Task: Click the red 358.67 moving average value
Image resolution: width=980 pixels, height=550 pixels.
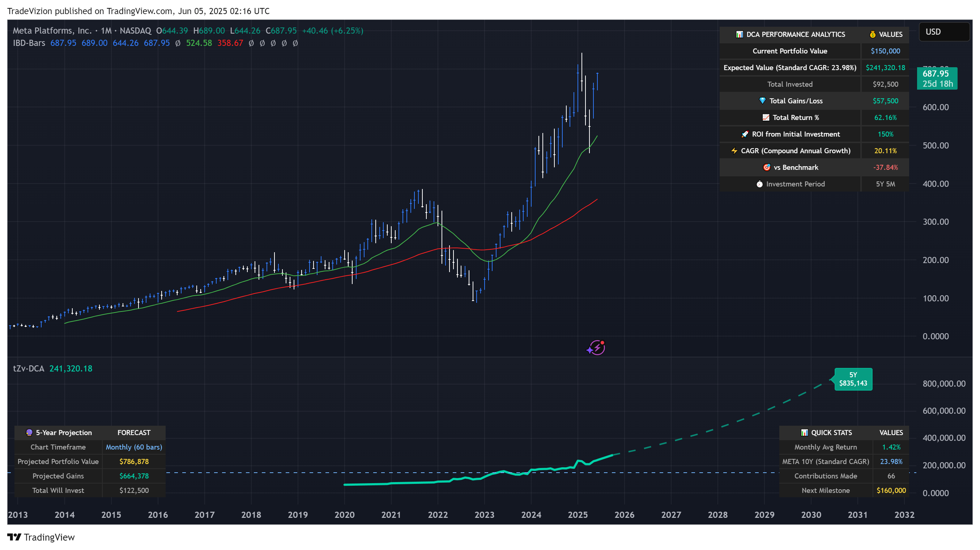Action: pyautogui.click(x=230, y=43)
